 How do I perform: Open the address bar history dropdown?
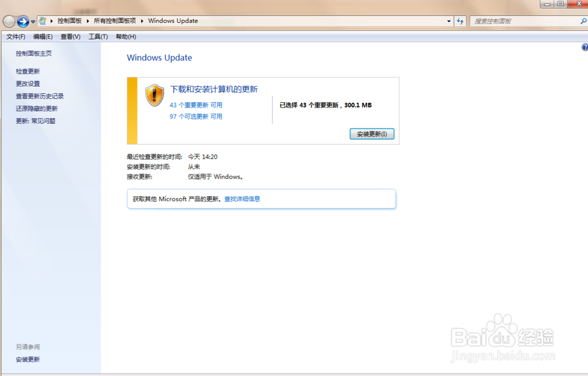coord(449,21)
